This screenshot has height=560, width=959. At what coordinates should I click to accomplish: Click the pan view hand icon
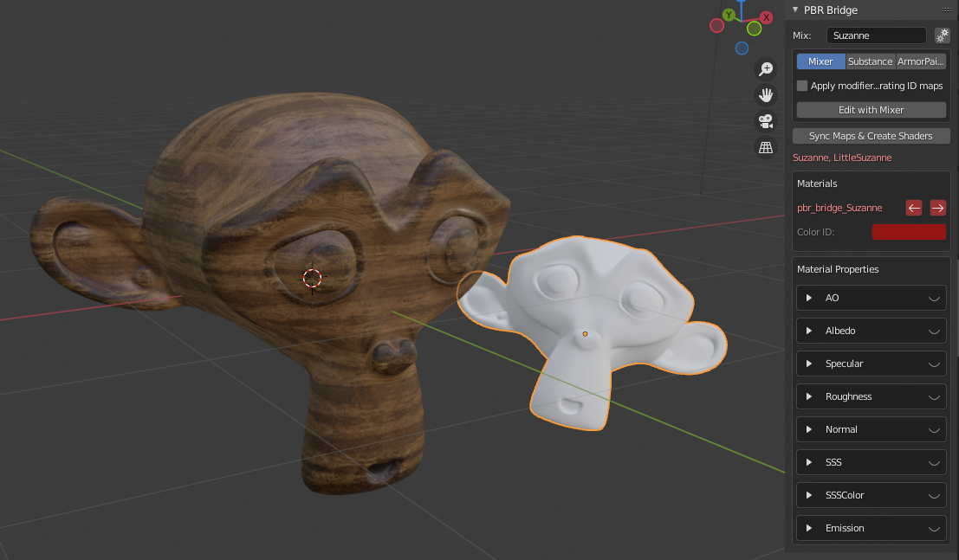pyautogui.click(x=766, y=95)
